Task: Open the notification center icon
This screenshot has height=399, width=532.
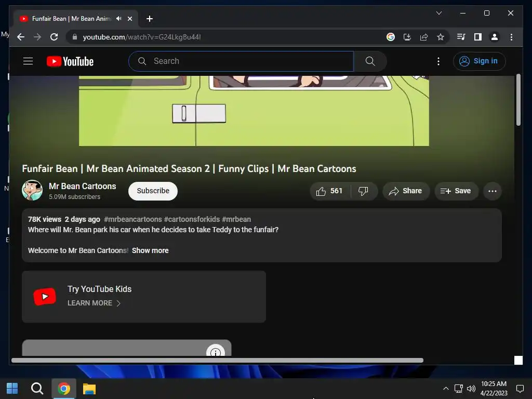Action: click(x=520, y=389)
